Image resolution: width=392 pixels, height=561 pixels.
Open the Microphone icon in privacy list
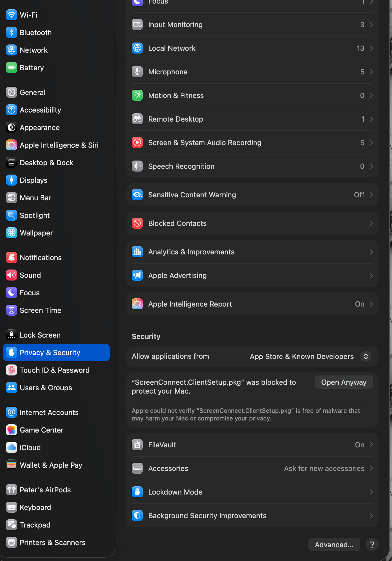pos(137,72)
